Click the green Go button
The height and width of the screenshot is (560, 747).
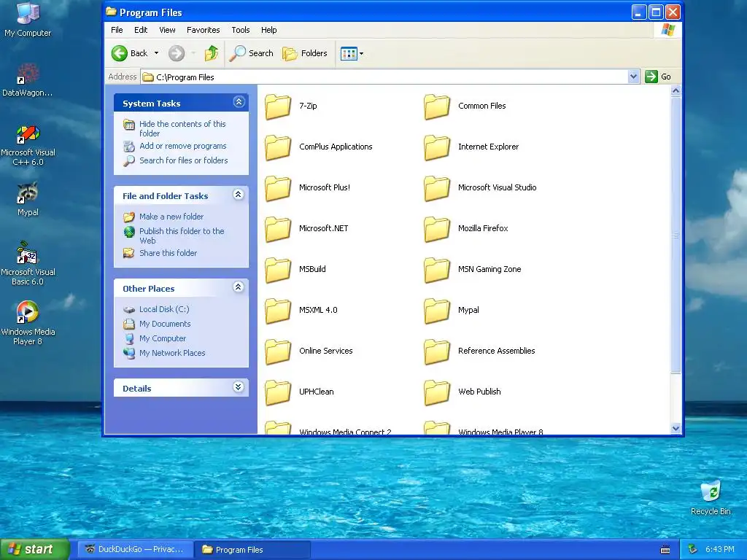point(658,77)
